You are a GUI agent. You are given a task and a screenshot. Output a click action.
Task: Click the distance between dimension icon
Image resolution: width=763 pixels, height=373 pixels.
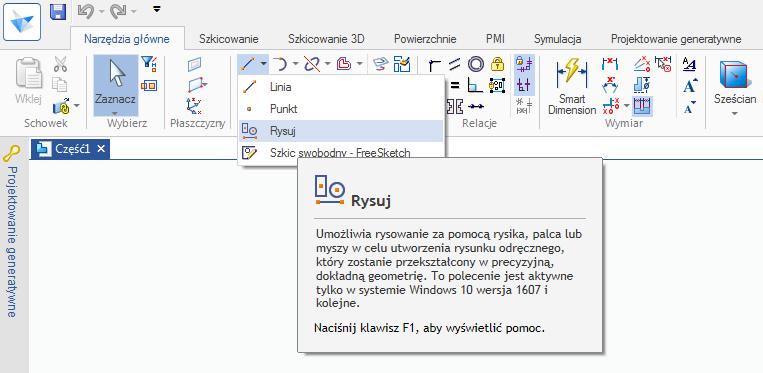tap(609, 64)
